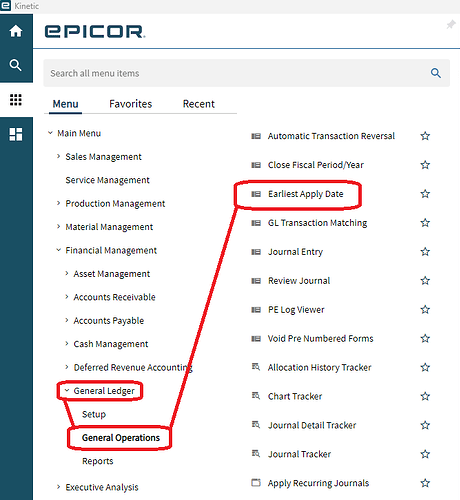Favorite Close Fiscal Period/Year with star
This screenshot has width=460, height=500.
pyautogui.click(x=425, y=165)
